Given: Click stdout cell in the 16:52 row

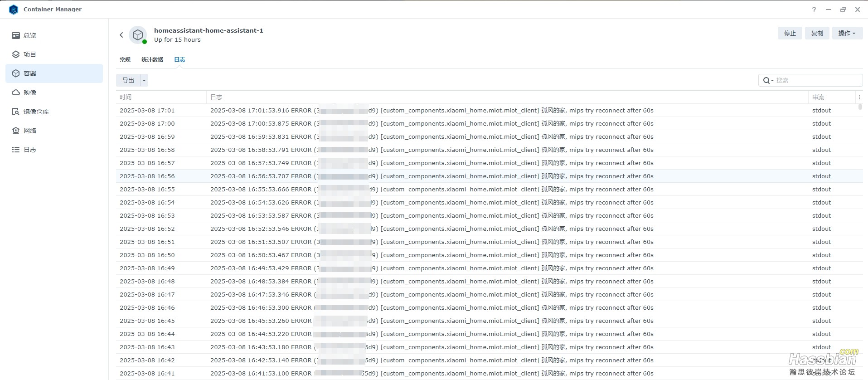Looking at the screenshot, I should pos(821,229).
